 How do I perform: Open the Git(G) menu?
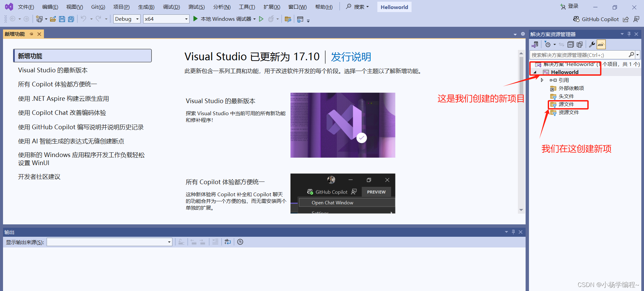click(x=98, y=7)
